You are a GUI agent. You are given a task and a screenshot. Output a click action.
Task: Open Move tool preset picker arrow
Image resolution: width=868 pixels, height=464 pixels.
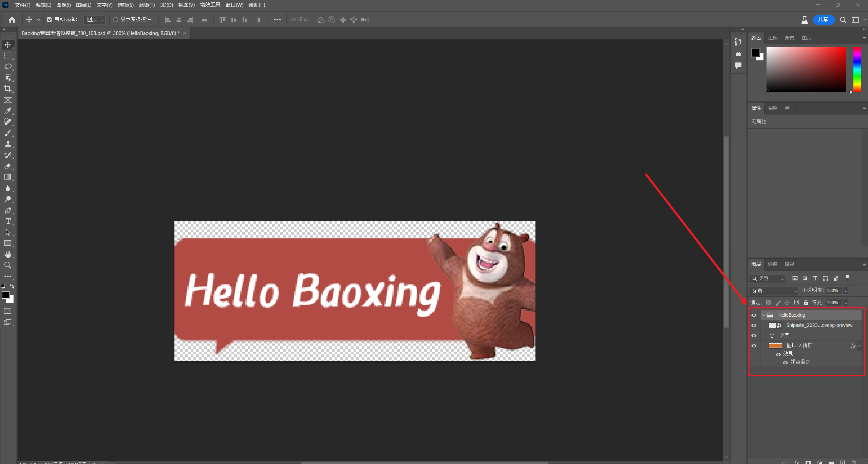(x=38, y=20)
